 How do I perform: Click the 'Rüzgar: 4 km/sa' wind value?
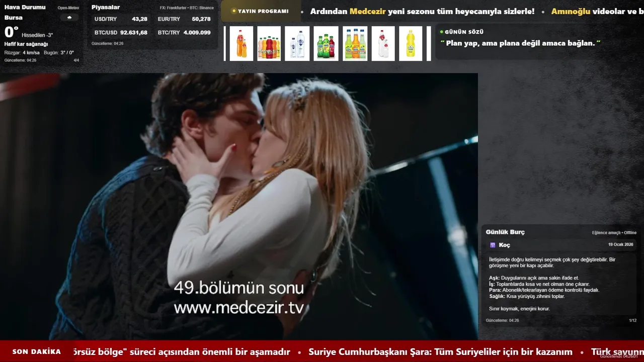[22, 53]
